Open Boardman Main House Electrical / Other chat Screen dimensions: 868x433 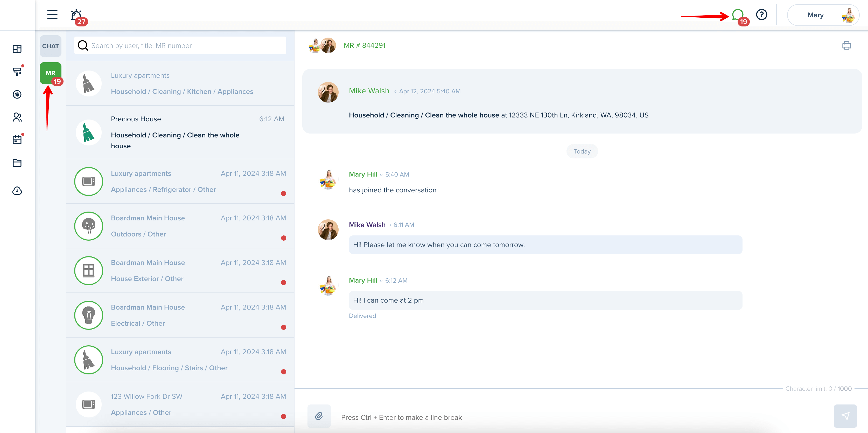point(180,315)
